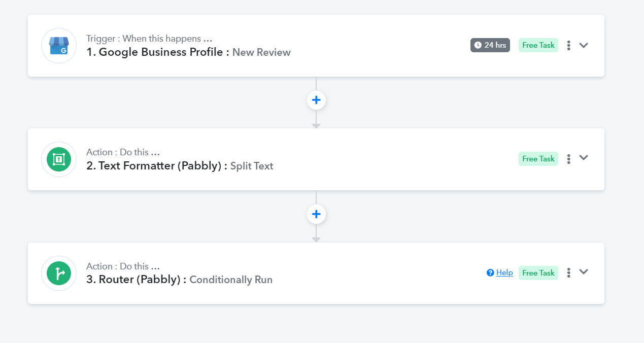Expand the Router step chevron
The width and height of the screenshot is (644, 343).
(x=584, y=272)
